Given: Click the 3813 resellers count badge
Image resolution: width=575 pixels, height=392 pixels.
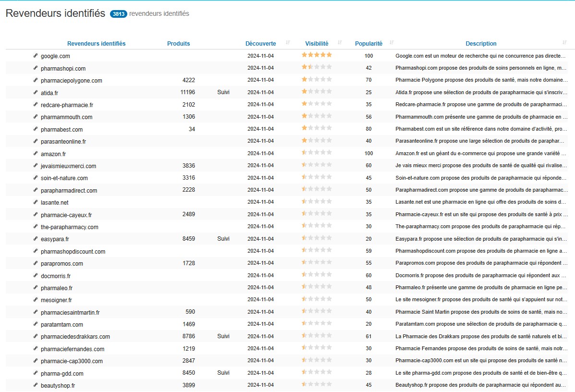Looking at the screenshot, I should coord(119,14).
